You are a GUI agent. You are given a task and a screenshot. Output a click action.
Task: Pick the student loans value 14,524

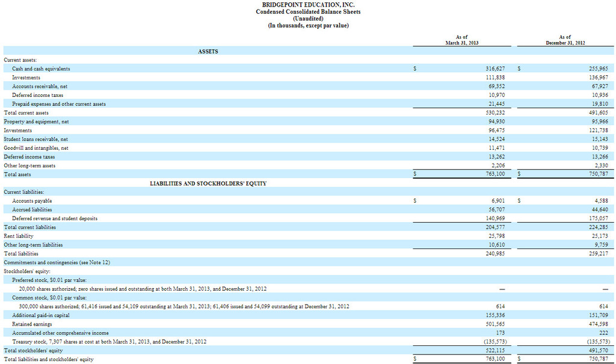pyautogui.click(x=497, y=139)
